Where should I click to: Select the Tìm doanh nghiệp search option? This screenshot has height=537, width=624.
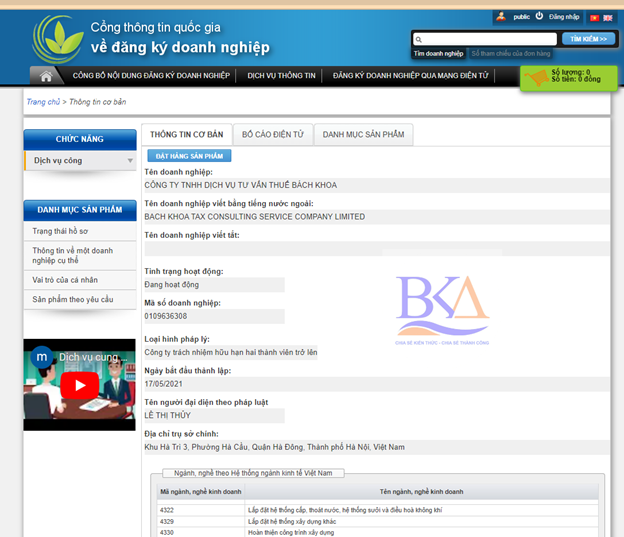438,53
